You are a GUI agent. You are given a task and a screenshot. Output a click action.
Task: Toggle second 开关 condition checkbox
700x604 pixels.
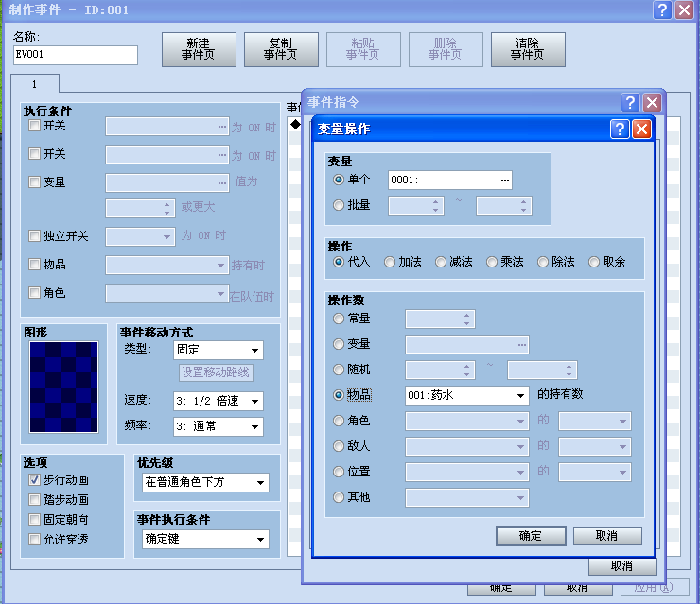pos(34,154)
